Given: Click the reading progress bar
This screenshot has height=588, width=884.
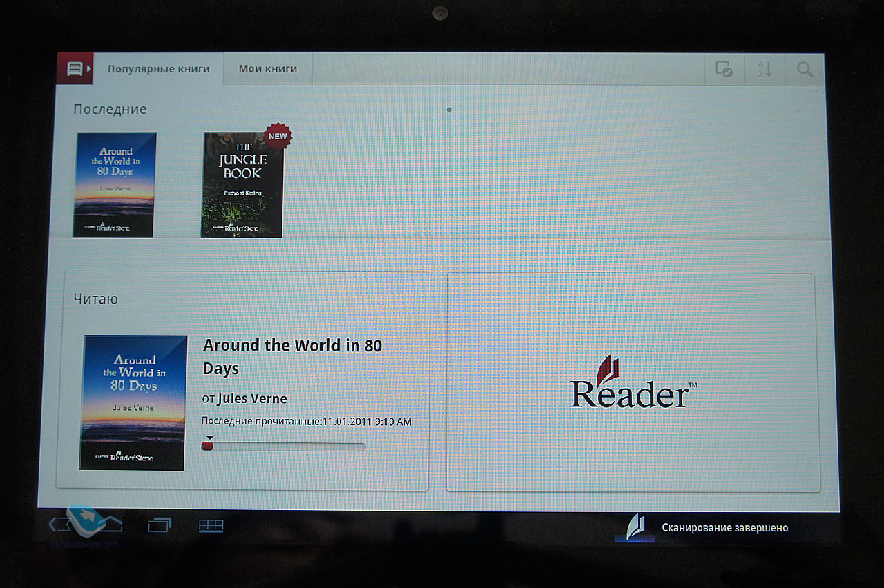Looking at the screenshot, I should (283, 447).
